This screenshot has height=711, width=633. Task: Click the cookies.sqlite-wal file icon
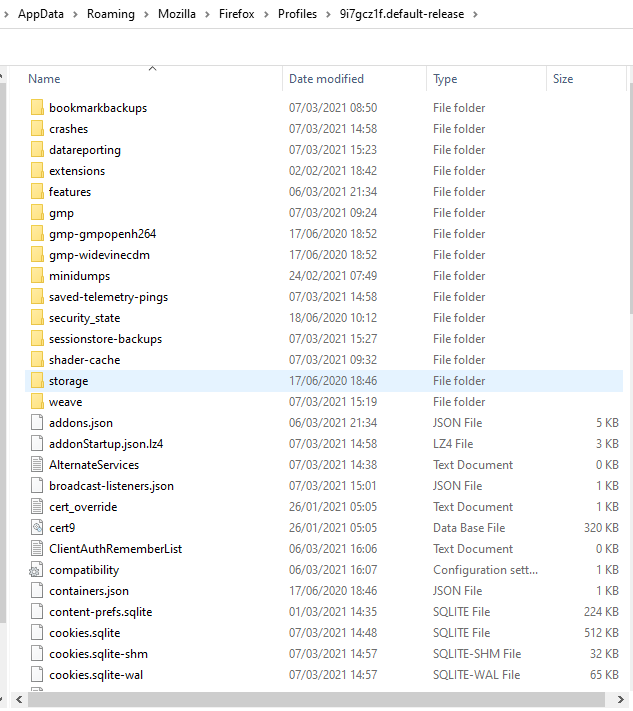pyautogui.click(x=37, y=675)
